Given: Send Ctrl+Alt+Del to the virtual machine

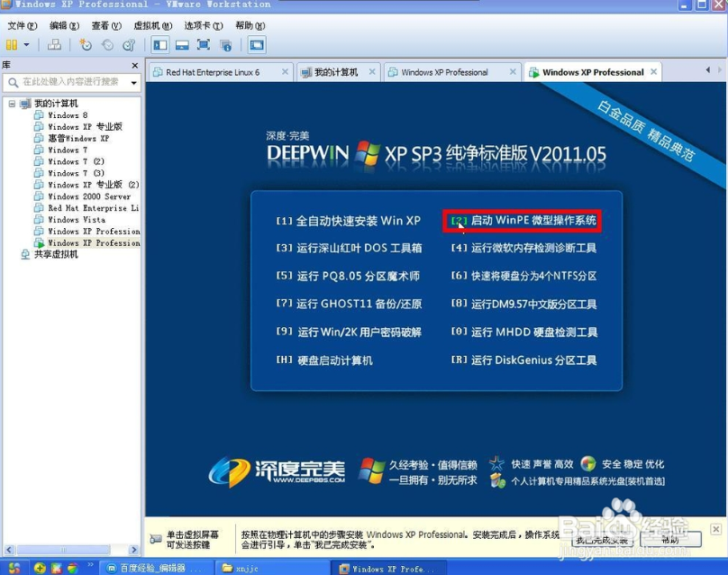Looking at the screenshot, I should pos(54,45).
